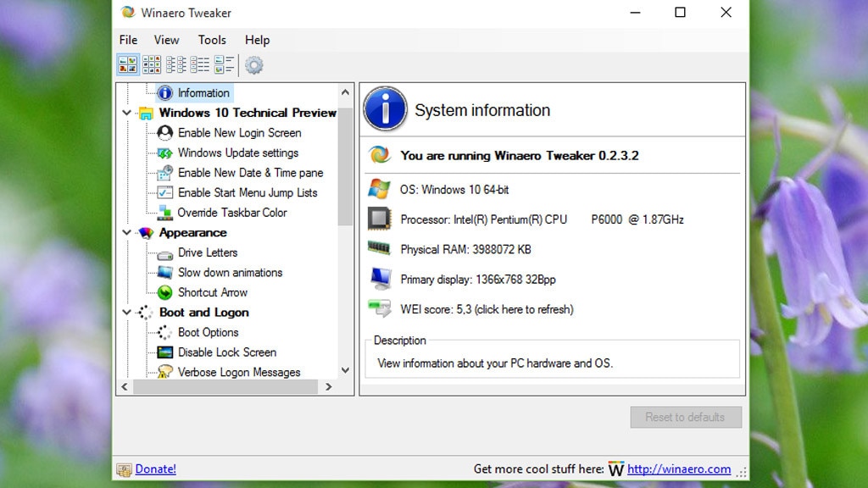Screen dimensions: 868x488
Task: Switch to the first toolbar tree view mode
Action: [x=128, y=64]
